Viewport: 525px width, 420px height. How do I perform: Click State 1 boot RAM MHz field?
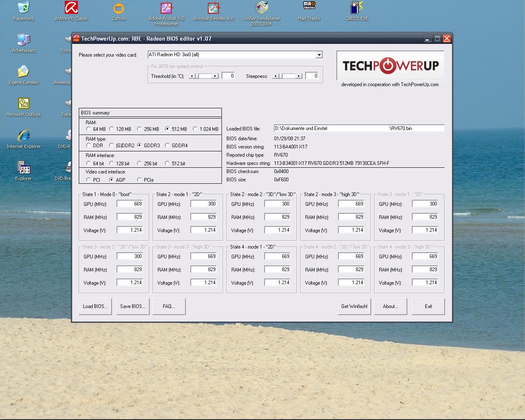[x=130, y=217]
